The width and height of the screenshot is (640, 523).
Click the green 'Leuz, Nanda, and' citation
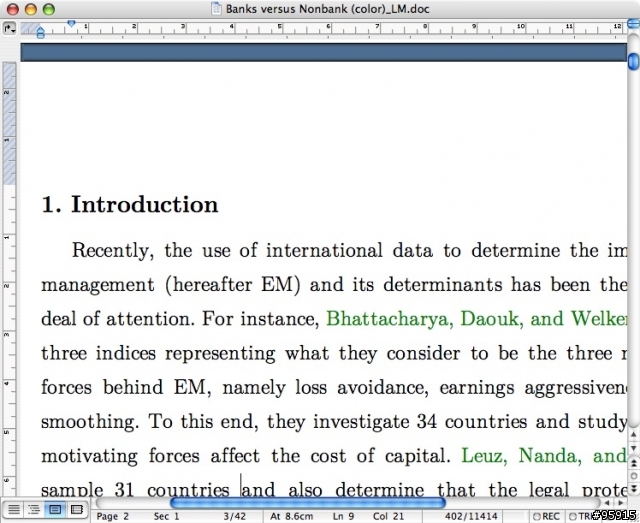(x=544, y=456)
